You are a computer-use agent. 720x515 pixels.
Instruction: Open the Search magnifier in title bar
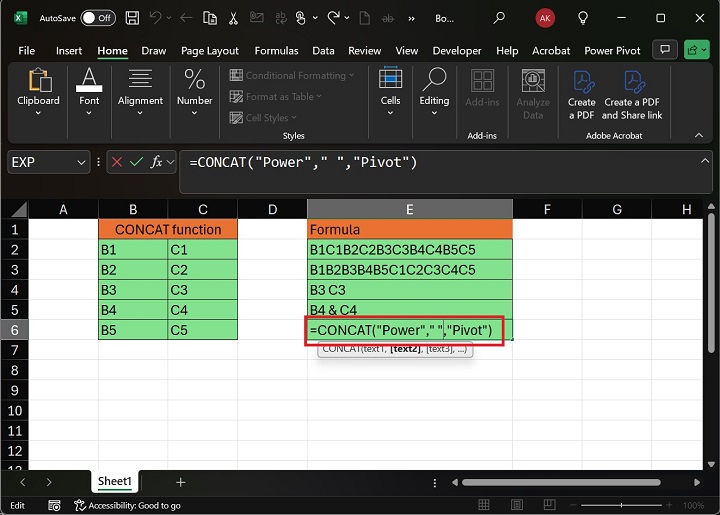[x=498, y=18]
